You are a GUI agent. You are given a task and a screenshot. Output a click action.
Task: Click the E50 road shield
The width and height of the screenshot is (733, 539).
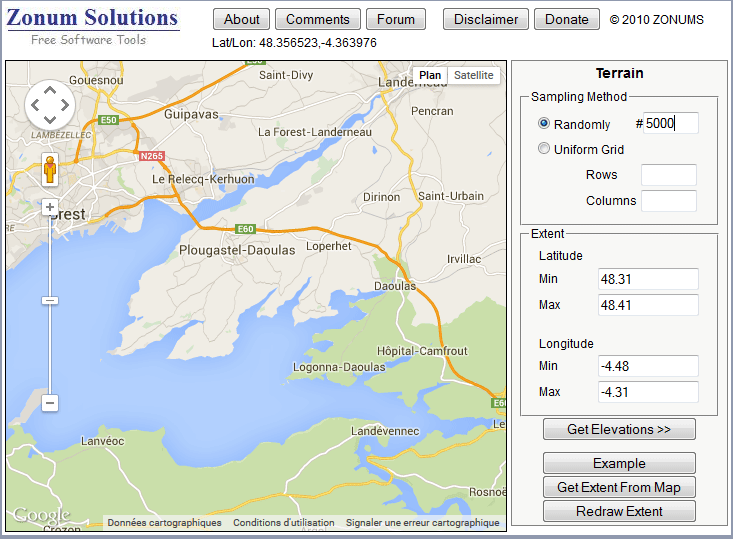coord(108,120)
